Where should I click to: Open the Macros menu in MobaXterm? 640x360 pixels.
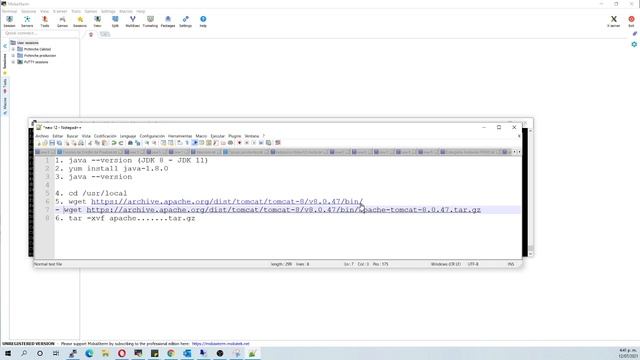pyautogui.click(x=126, y=11)
